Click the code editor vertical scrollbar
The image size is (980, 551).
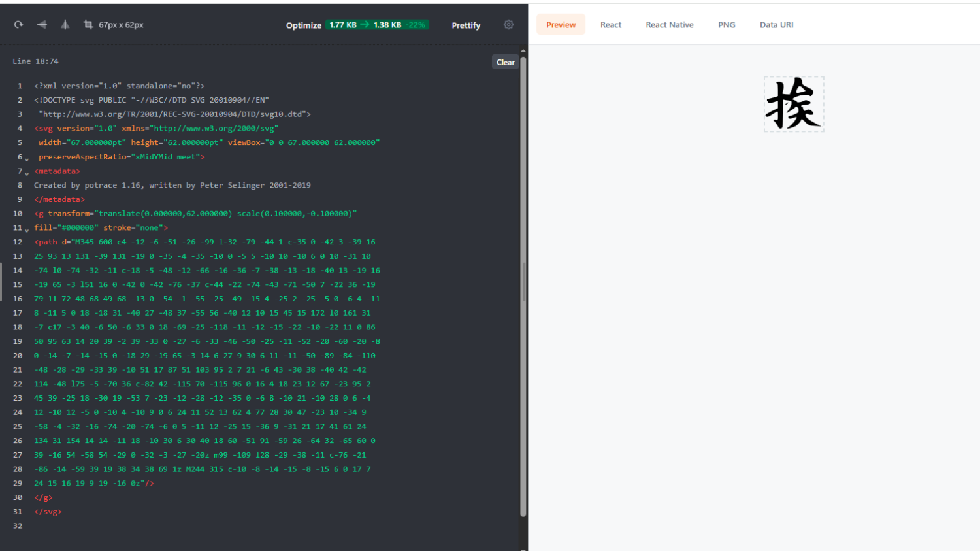click(523, 281)
